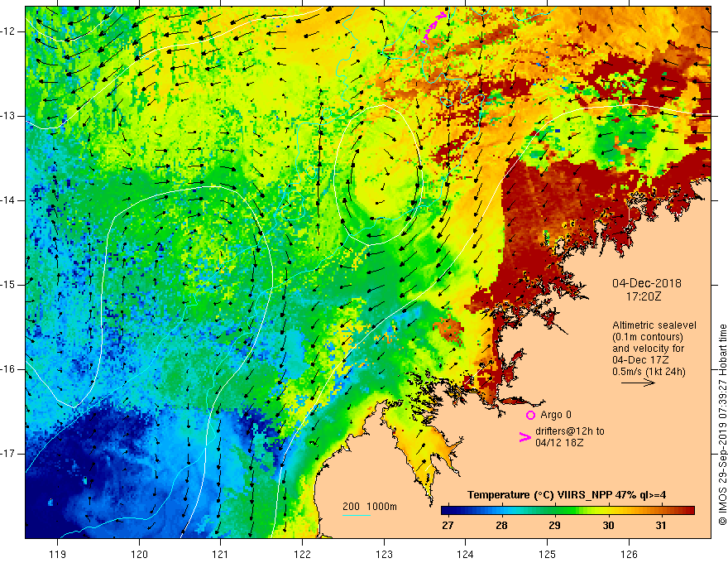Click the longitude label 121
This screenshot has width=728, height=563.
pos(220,554)
